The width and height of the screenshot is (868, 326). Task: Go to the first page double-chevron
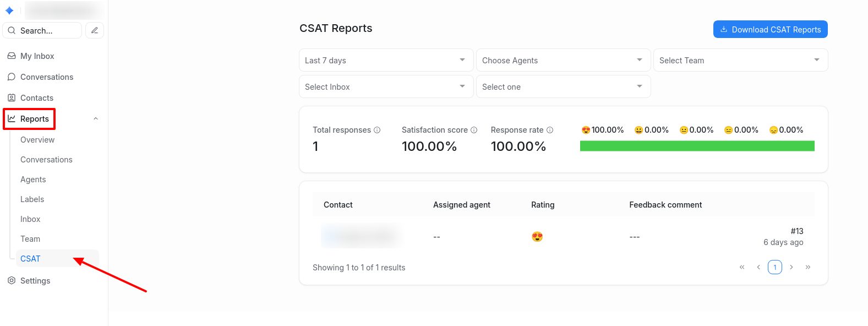742,267
